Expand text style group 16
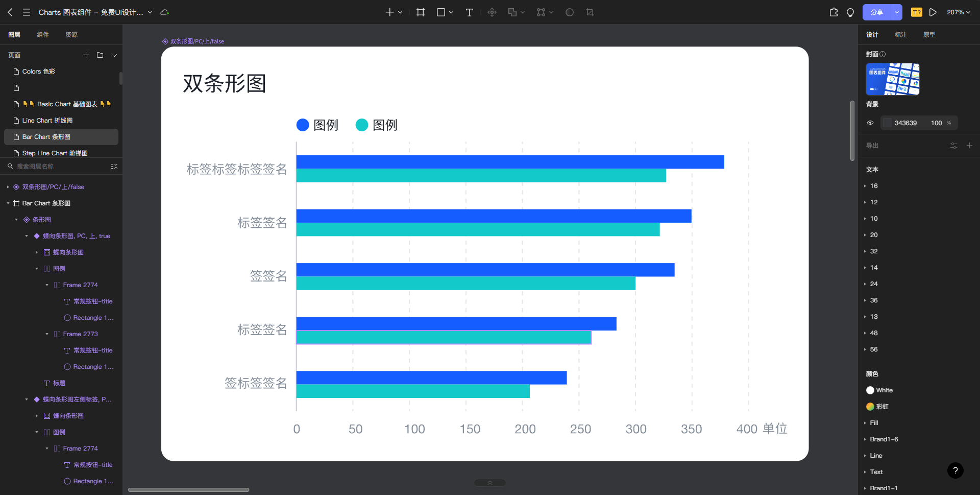This screenshot has width=980, height=495. click(x=865, y=186)
